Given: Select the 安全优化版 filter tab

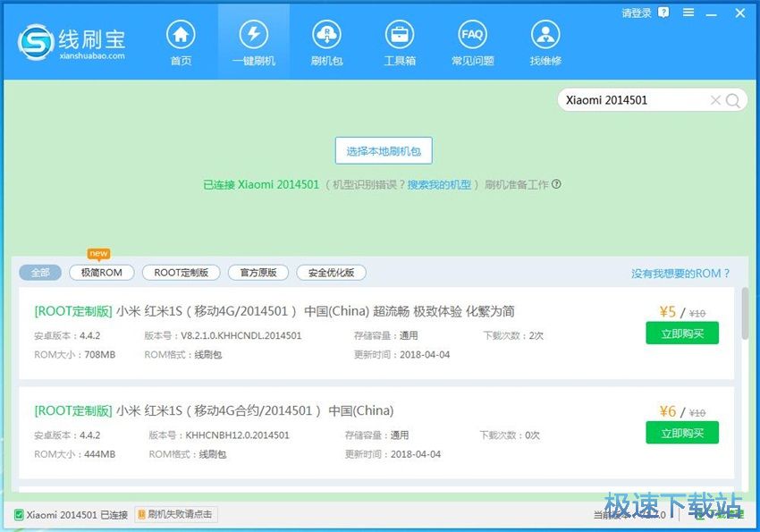Looking at the screenshot, I should click(x=331, y=273).
